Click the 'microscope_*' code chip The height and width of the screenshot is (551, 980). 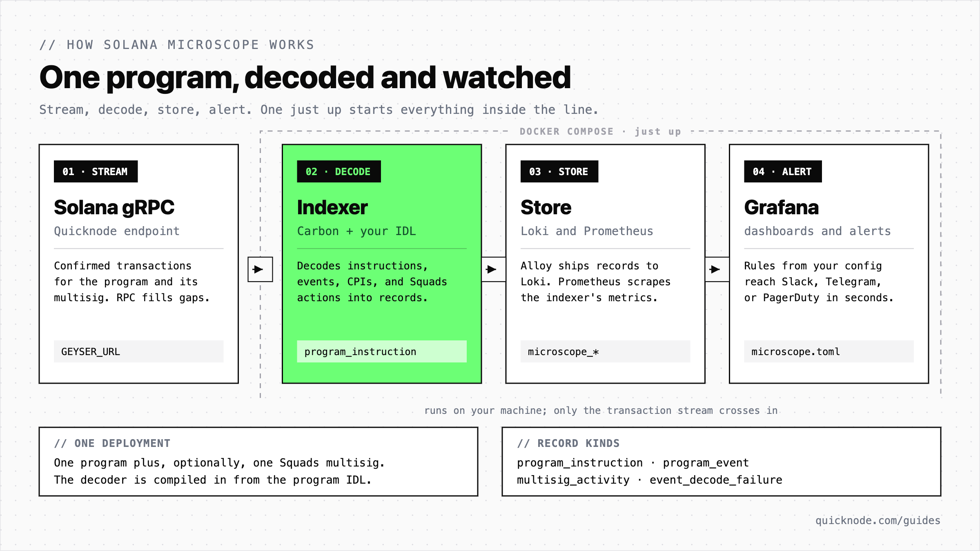[x=605, y=351]
